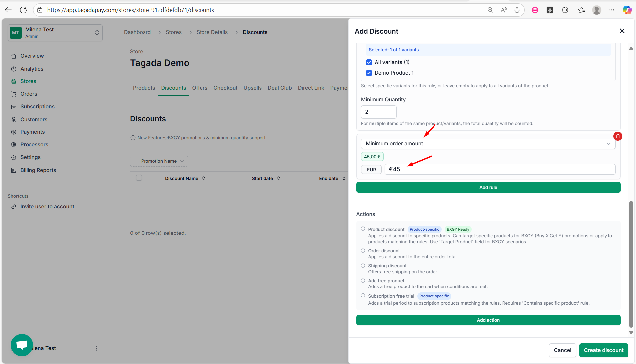Image resolution: width=636 pixels, height=364 pixels.
Task: Switch to the Offers tab
Action: click(200, 88)
